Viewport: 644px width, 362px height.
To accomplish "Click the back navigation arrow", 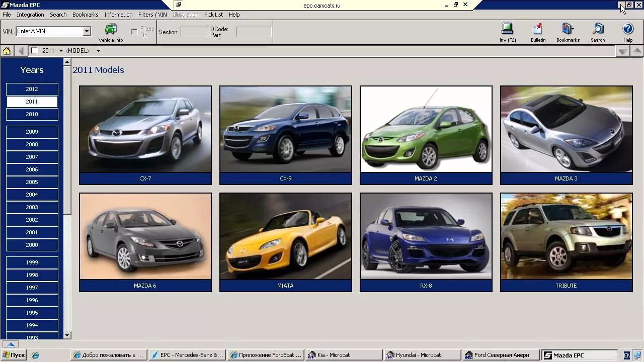I will (21, 51).
